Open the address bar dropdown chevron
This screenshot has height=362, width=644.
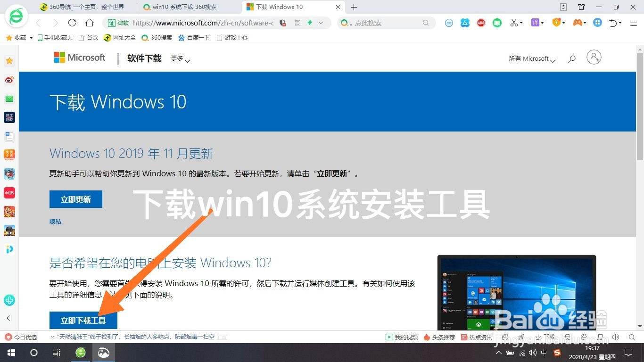321,23
